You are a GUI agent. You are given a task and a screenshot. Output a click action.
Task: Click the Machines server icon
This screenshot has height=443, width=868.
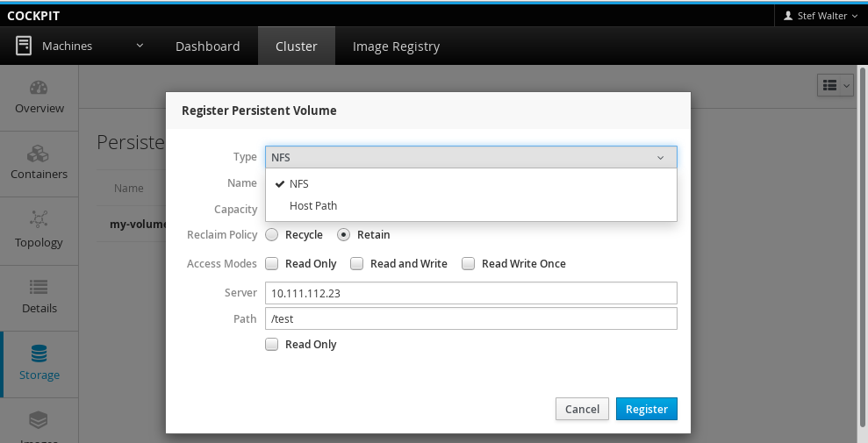24,46
